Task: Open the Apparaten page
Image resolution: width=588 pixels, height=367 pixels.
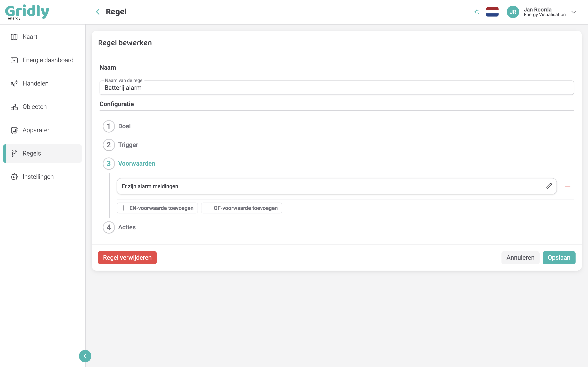Action: [x=36, y=130]
